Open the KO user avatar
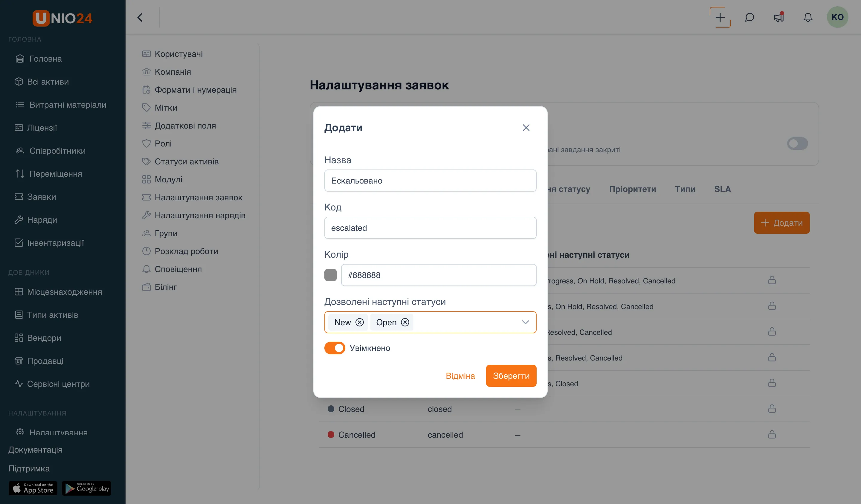 click(837, 17)
